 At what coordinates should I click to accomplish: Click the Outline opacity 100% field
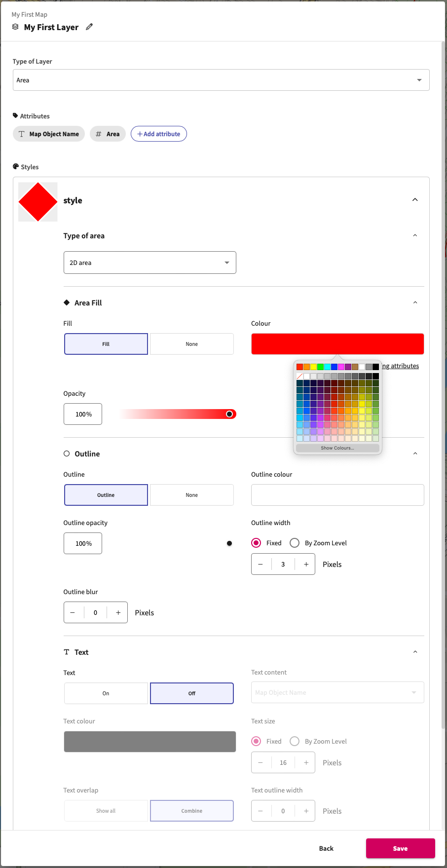click(83, 543)
